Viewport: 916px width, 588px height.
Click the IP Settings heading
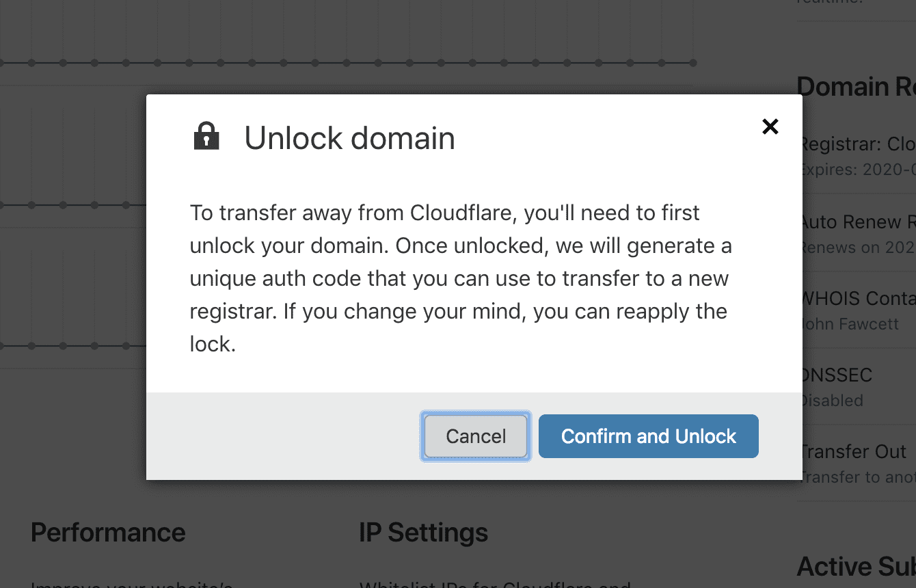click(x=423, y=533)
